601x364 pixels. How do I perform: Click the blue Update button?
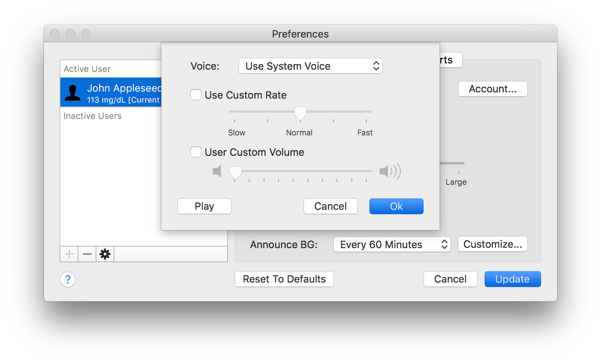pos(512,279)
